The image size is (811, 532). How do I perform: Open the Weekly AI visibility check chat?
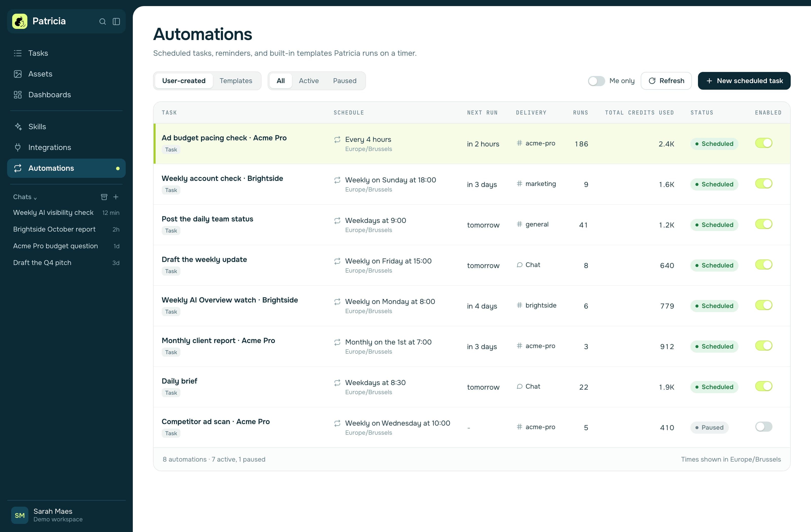pyautogui.click(x=66, y=213)
